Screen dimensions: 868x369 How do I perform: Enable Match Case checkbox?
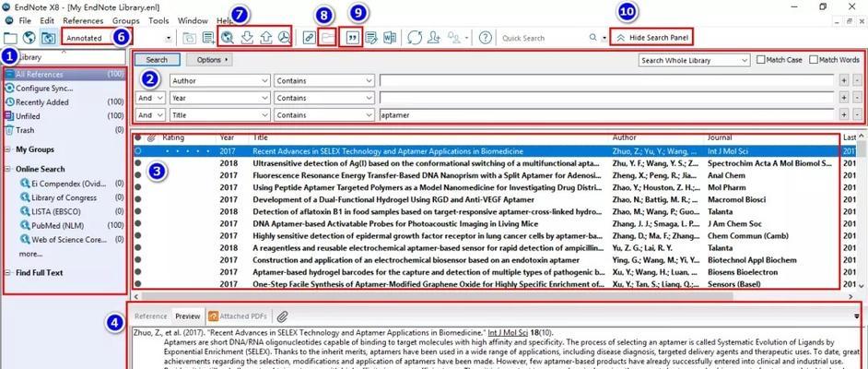(x=761, y=60)
